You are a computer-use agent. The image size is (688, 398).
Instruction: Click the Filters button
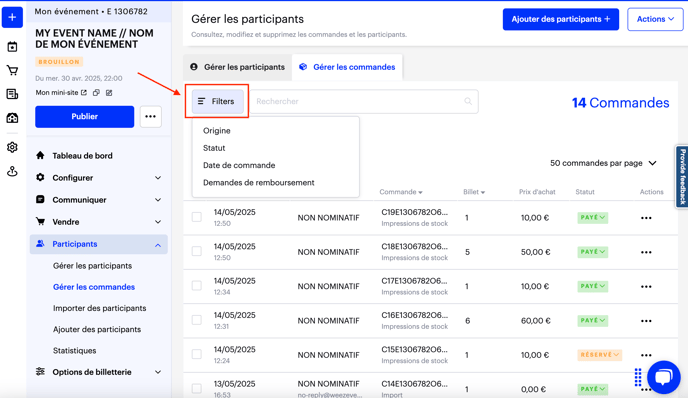(218, 101)
